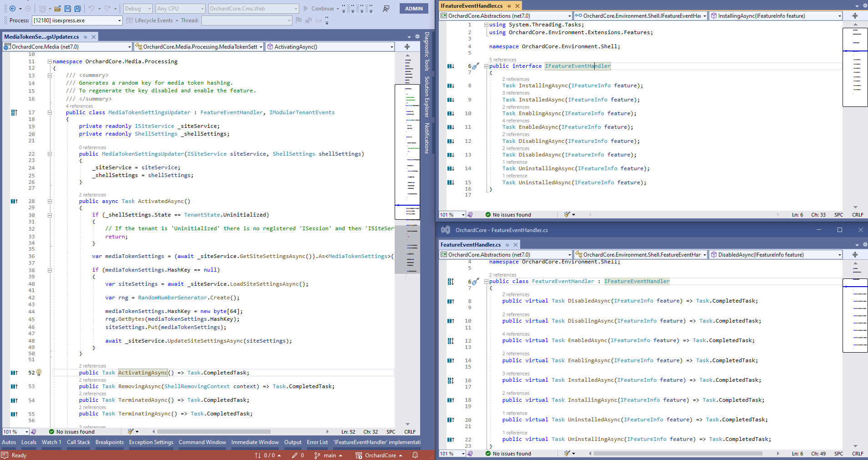Collapse MediaTokenSettingsUpdater class region at line 17
Viewport: 868px width, 460px height.
[x=50, y=112]
